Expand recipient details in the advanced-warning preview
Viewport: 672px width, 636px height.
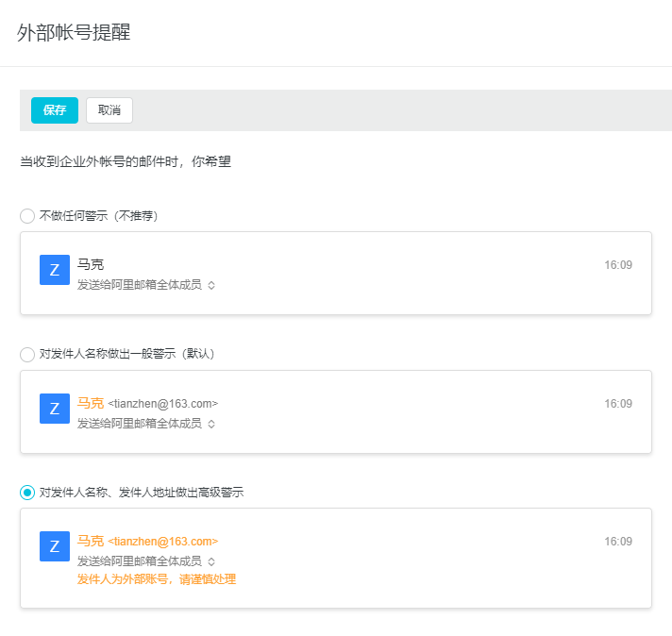click(211, 561)
